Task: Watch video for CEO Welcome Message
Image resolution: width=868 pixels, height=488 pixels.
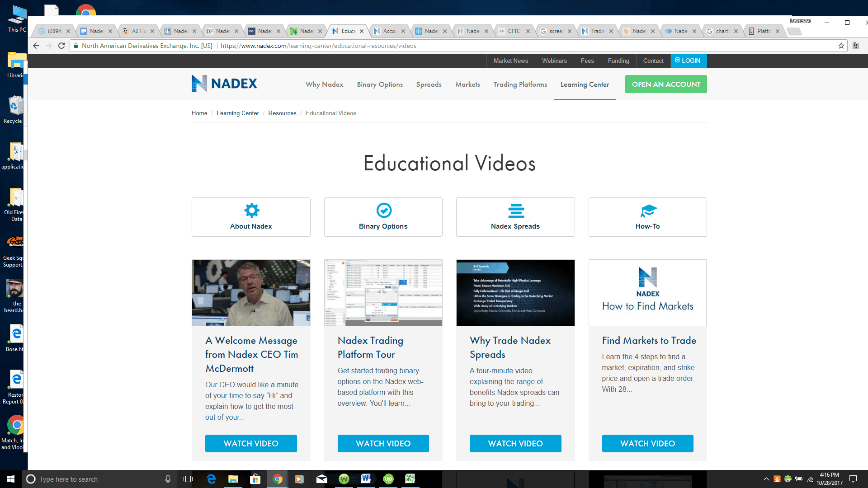Action: [251, 444]
